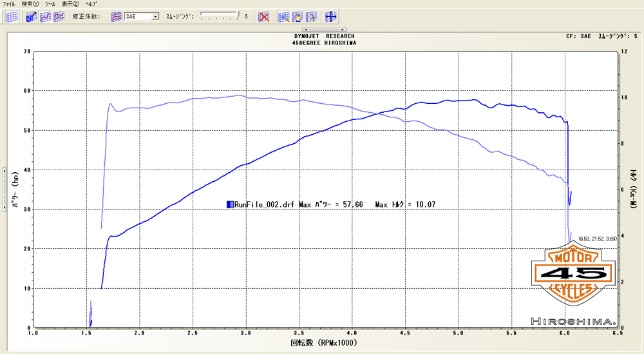644x354 pixels.
Task: Click the third graph type icon
Action: [59, 17]
